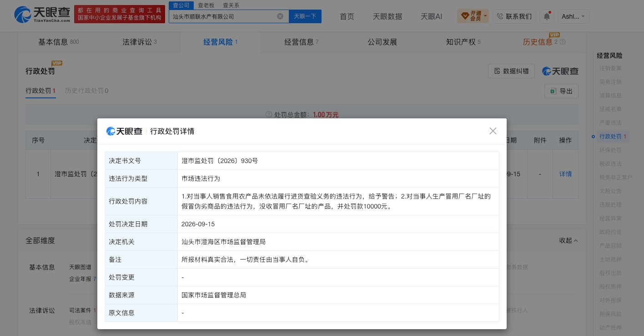Click the 2026-09-15 penalty date in the dialog
Screen dimensions: 644x336
pos(198,224)
